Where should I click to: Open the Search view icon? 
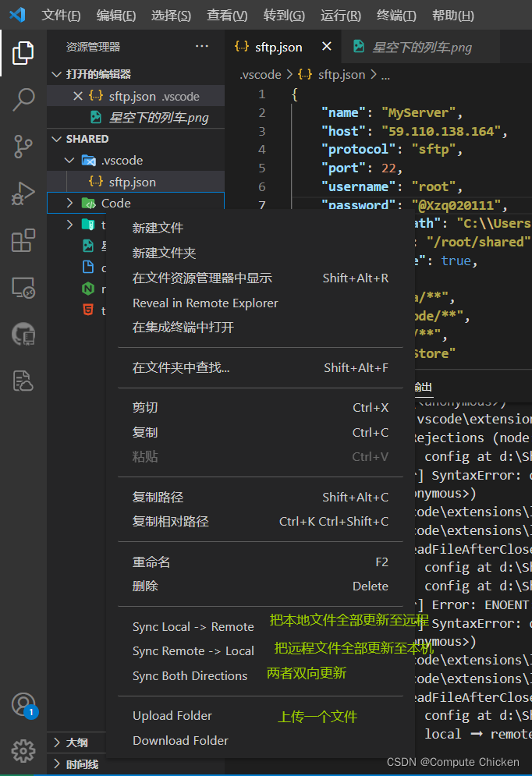23,100
